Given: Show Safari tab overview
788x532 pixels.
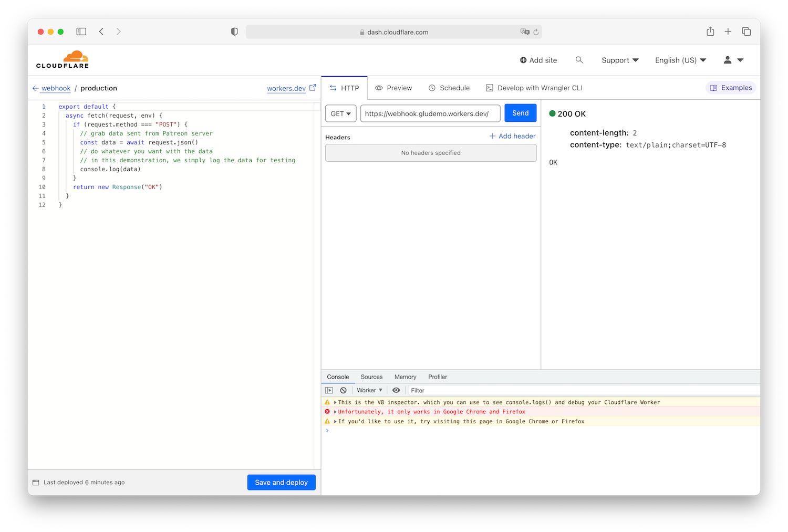Looking at the screenshot, I should click(x=746, y=32).
